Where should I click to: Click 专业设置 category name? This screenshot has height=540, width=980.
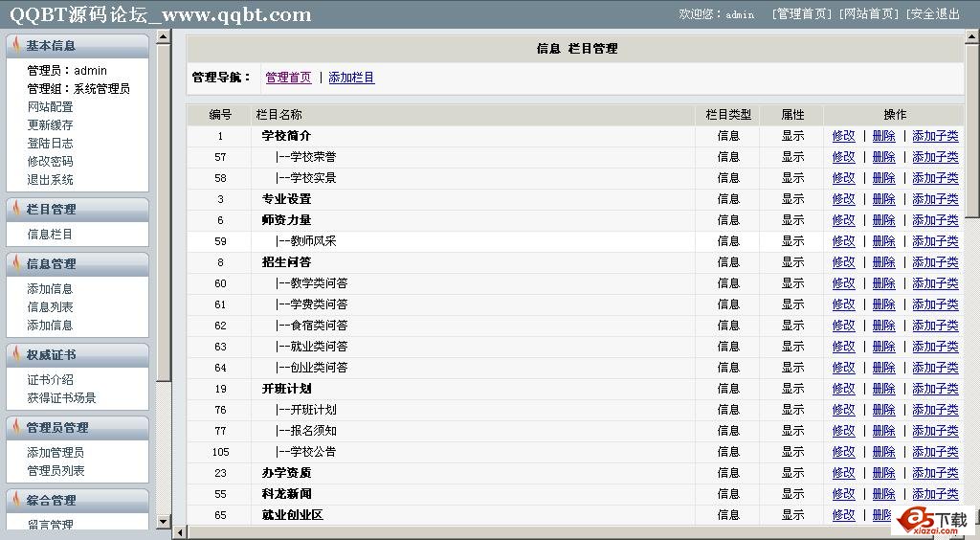click(x=286, y=199)
